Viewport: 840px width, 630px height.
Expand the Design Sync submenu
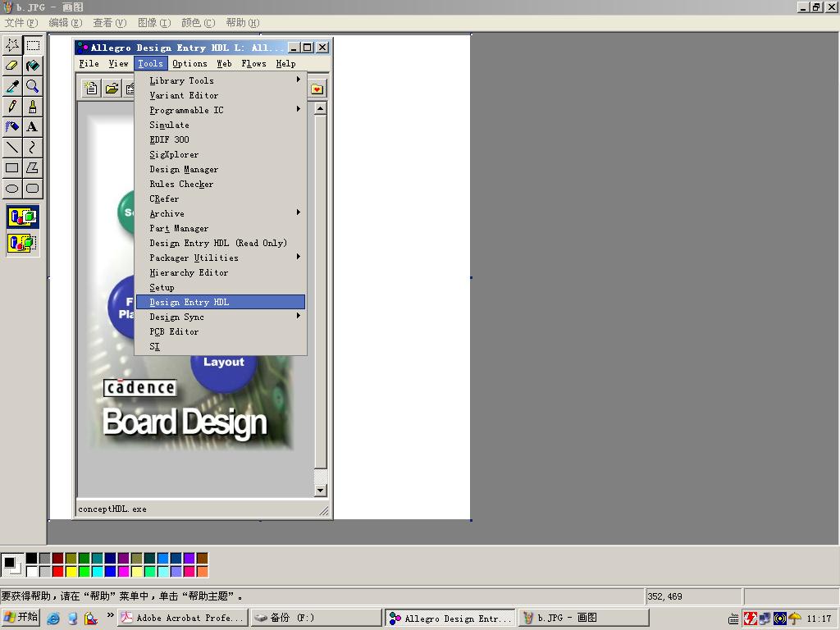coord(220,317)
